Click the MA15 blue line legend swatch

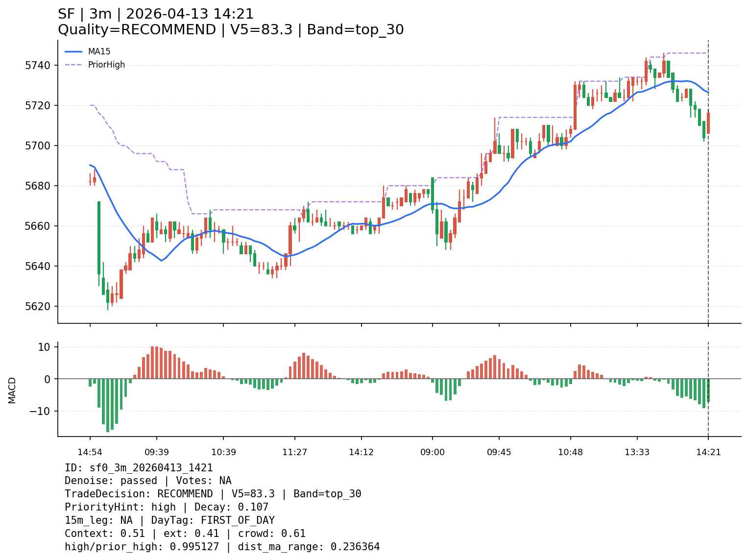pyautogui.click(x=73, y=51)
